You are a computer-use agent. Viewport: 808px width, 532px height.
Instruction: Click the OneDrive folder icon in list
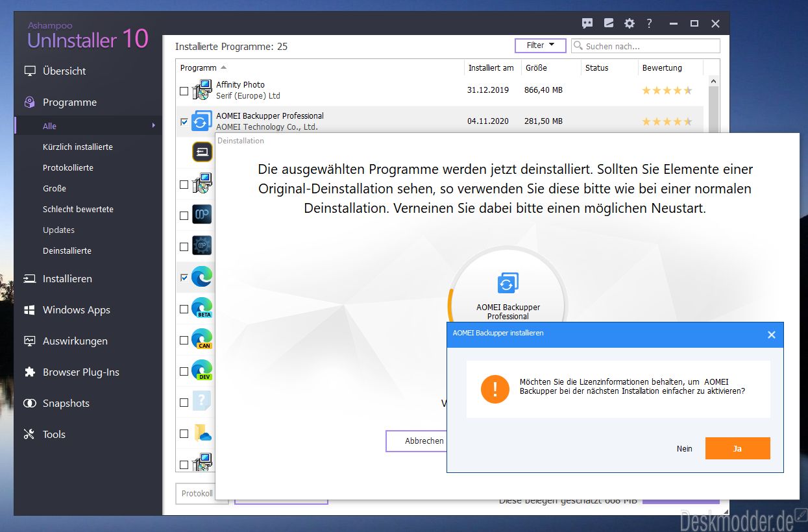click(x=202, y=433)
